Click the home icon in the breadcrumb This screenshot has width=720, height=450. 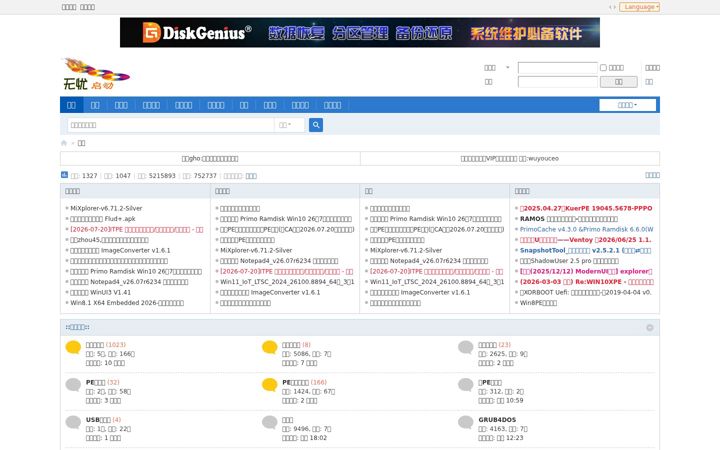click(64, 143)
